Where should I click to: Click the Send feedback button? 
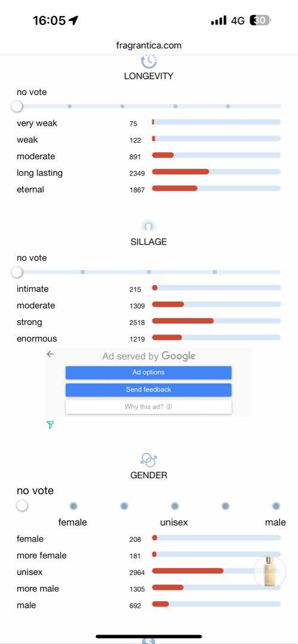(x=149, y=390)
